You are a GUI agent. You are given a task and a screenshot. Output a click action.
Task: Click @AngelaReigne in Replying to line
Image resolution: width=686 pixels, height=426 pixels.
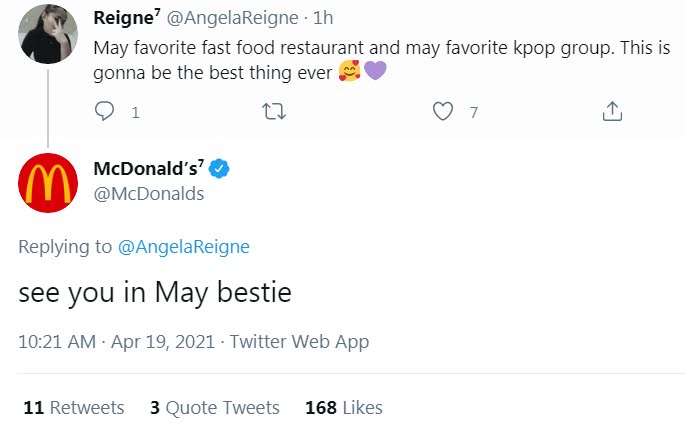[184, 247]
